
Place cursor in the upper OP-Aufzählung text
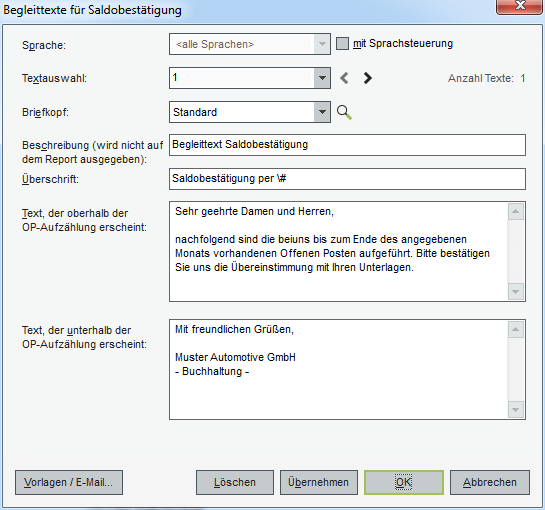[x=338, y=251]
